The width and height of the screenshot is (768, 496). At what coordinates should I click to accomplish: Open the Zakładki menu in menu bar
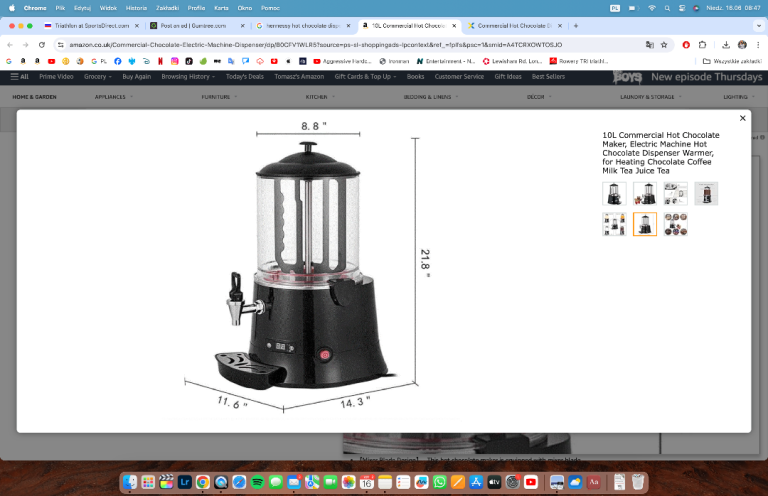click(168, 8)
